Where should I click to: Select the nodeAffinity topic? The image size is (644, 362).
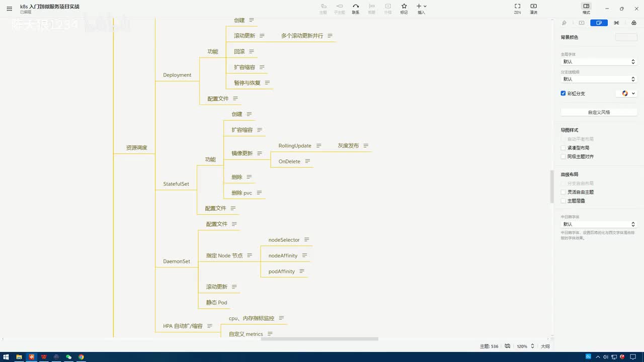(283, 255)
